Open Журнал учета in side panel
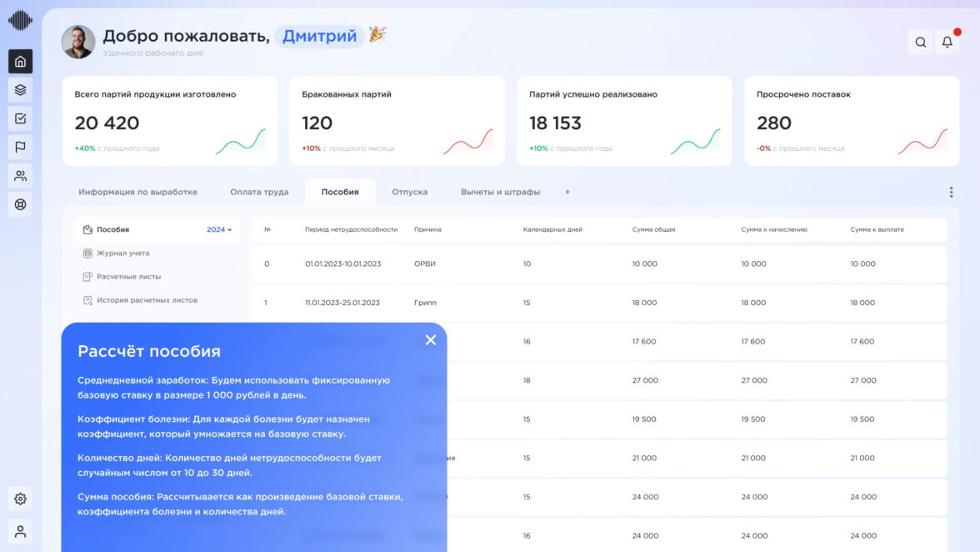This screenshot has width=980, height=552. 122,253
